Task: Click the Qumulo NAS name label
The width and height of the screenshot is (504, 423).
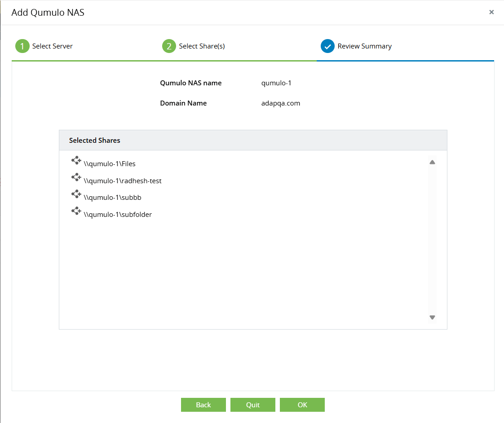Action: point(191,83)
